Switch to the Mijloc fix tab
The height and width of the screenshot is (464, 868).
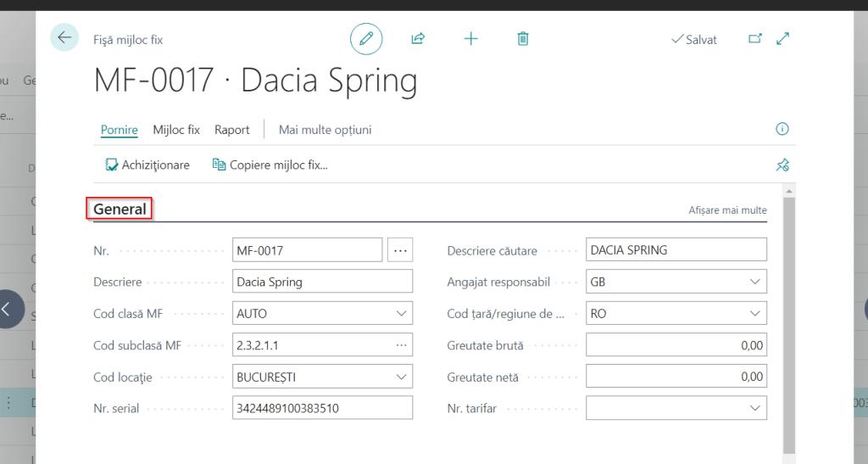pyautogui.click(x=176, y=130)
